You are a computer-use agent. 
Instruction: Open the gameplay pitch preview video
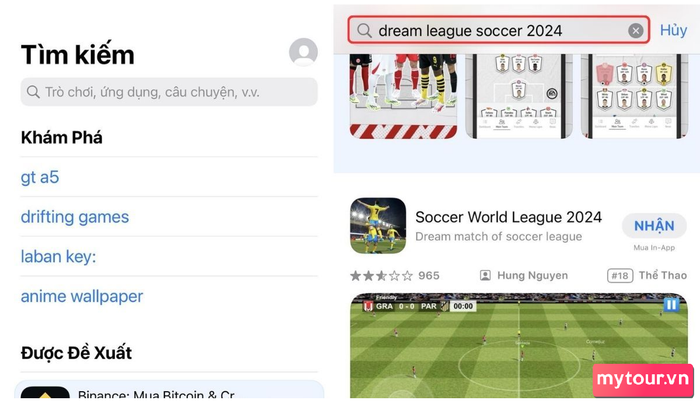pyautogui.click(x=519, y=346)
